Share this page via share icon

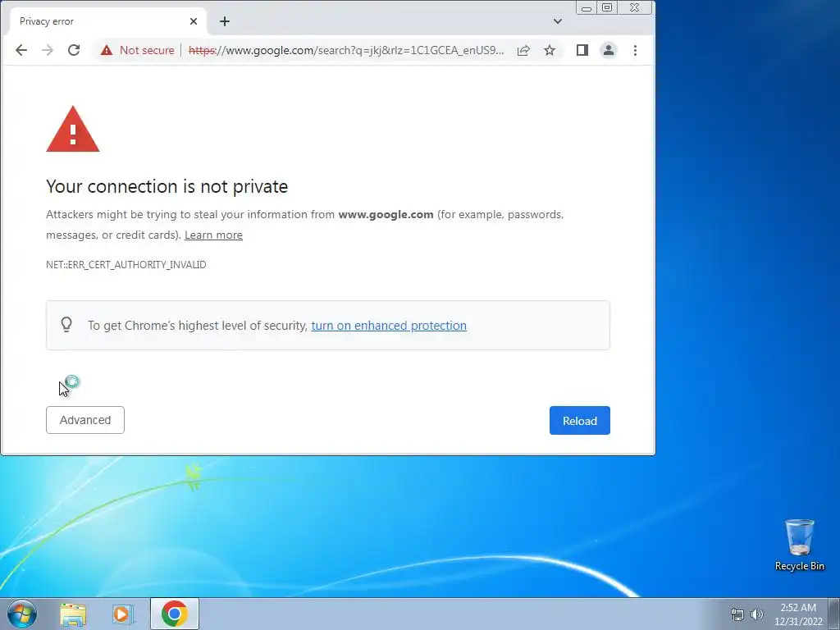tap(523, 50)
